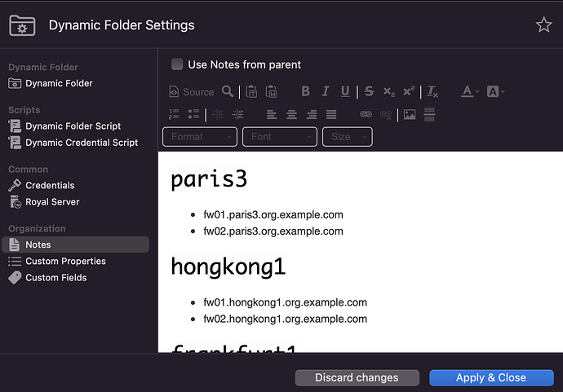Insert a numbered list
563x392 pixels.
point(173,115)
